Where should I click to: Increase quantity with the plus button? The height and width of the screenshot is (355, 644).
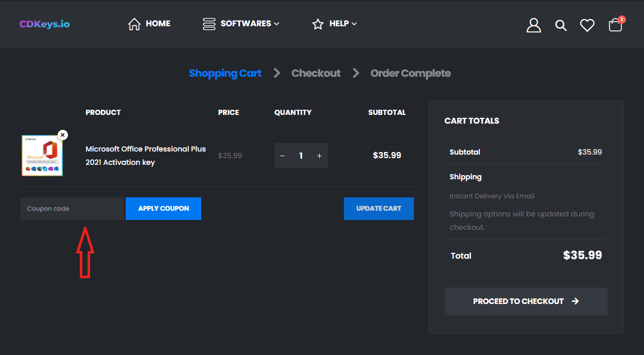319,156
